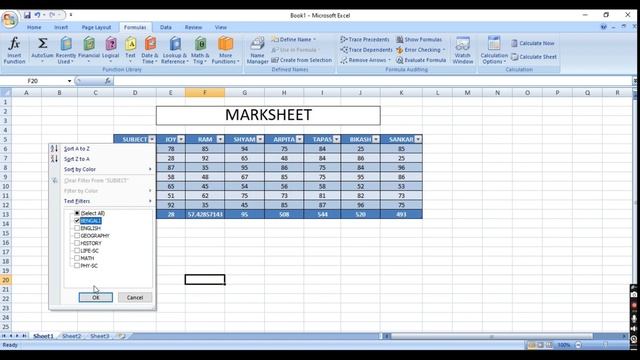Open the RAM column filter dropdown
The width and height of the screenshot is (640, 360).
coord(220,139)
